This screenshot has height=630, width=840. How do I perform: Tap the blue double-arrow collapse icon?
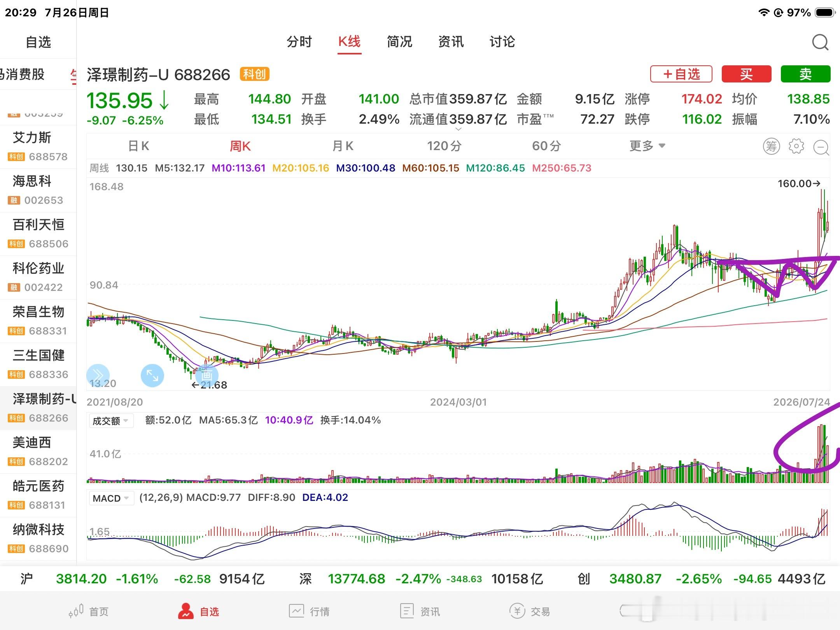(x=98, y=375)
